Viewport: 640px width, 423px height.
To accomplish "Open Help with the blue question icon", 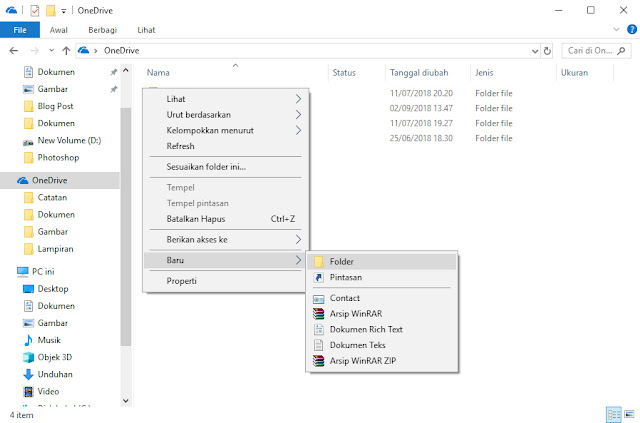I will 631,29.
